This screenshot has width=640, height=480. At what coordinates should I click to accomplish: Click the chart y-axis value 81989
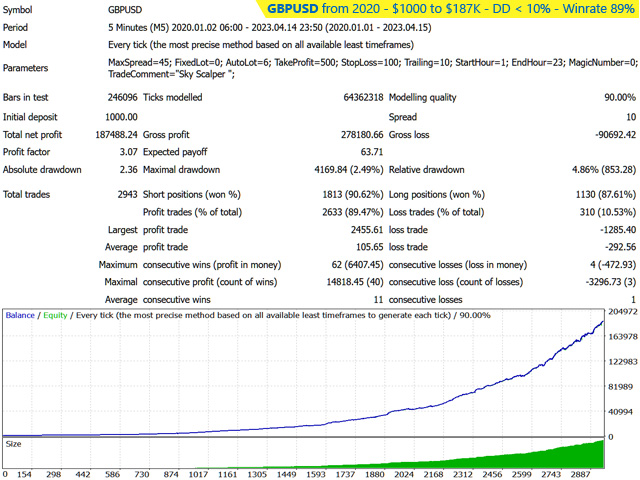tap(621, 387)
